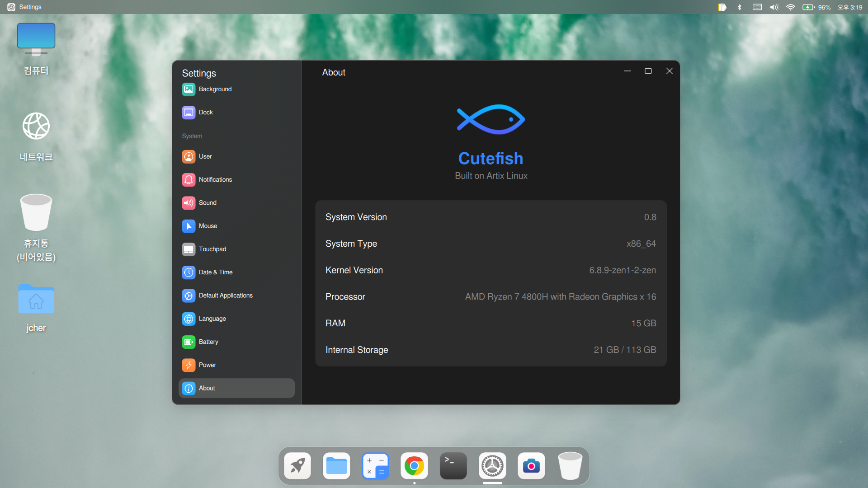Screen dimensions: 868x488
Task: Click the Built on Artix Linux text
Action: (x=491, y=176)
